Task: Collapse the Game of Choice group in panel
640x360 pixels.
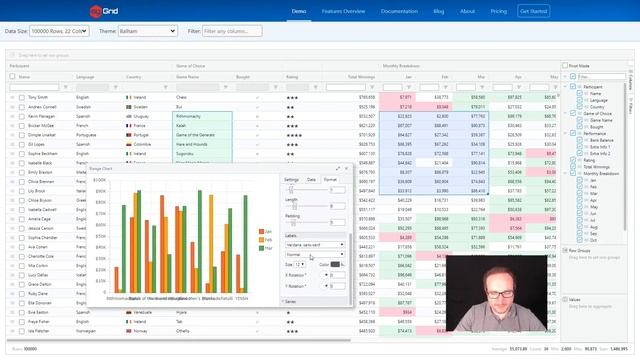Action: (565, 113)
